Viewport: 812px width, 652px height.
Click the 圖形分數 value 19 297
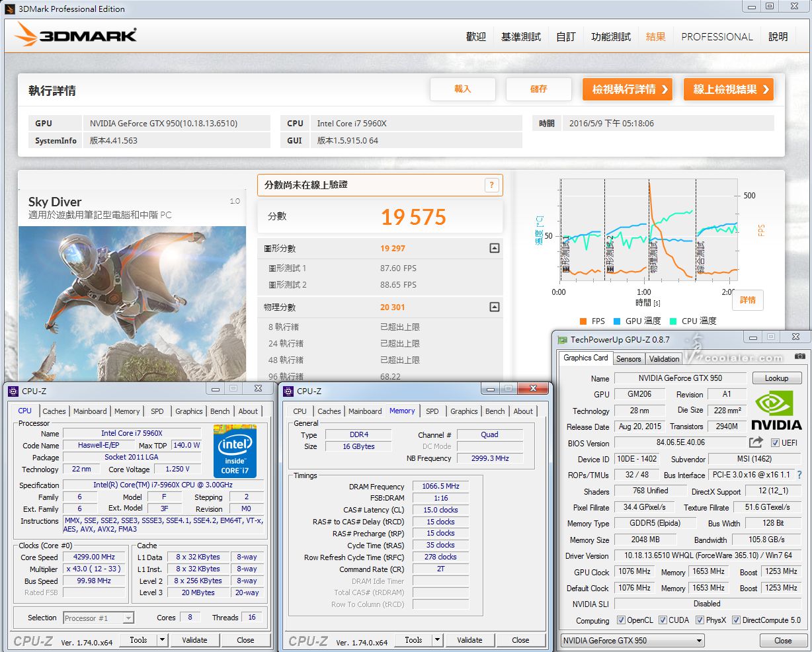(393, 249)
